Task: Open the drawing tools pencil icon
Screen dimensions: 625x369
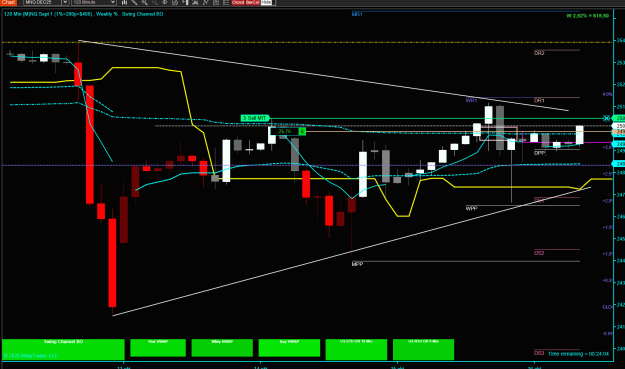Action: [134, 2]
